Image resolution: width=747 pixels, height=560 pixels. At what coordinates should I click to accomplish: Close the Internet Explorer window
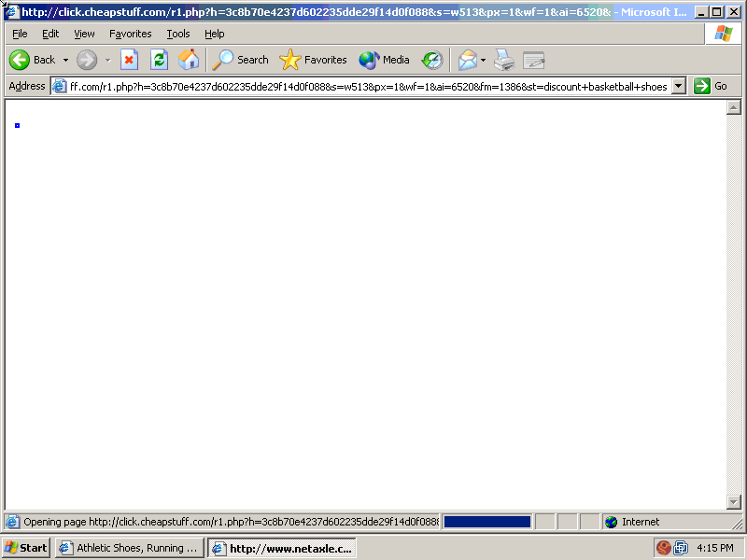tap(733, 12)
